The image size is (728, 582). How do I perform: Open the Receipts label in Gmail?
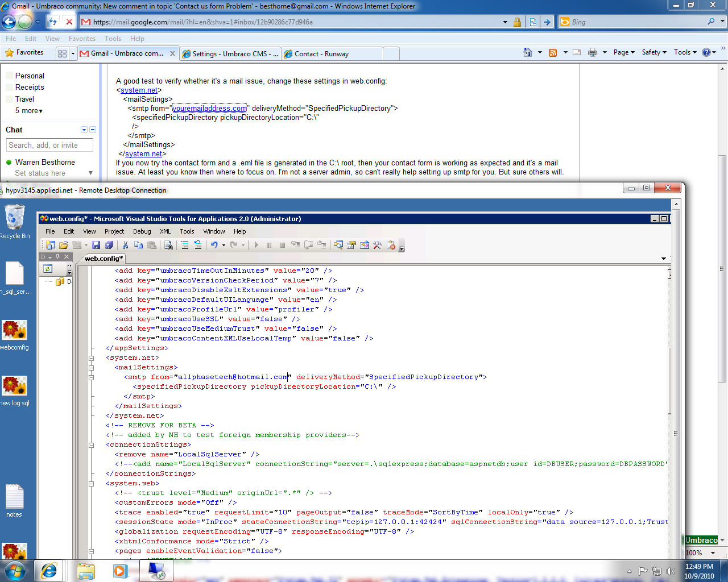tap(30, 88)
